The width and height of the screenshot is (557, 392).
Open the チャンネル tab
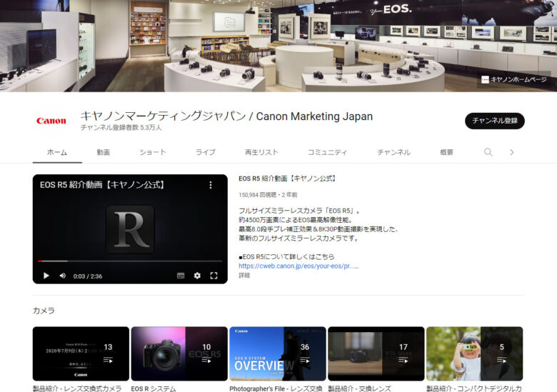[393, 152]
